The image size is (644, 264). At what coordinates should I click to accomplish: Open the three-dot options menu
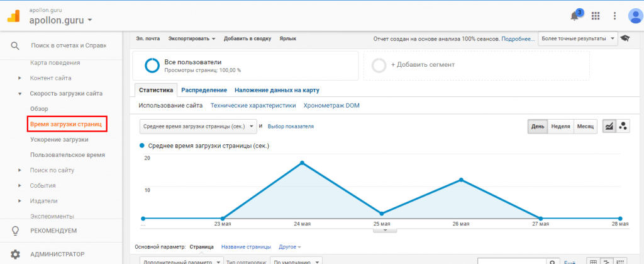tap(615, 16)
